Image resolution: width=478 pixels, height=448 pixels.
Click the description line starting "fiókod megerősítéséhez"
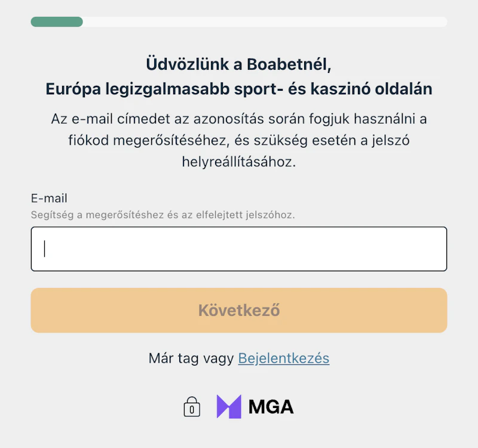click(238, 140)
